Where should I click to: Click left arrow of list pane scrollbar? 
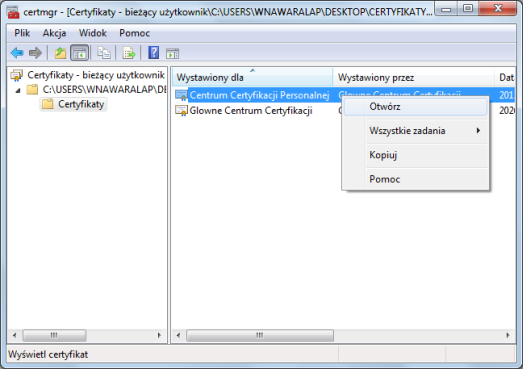tap(178, 335)
